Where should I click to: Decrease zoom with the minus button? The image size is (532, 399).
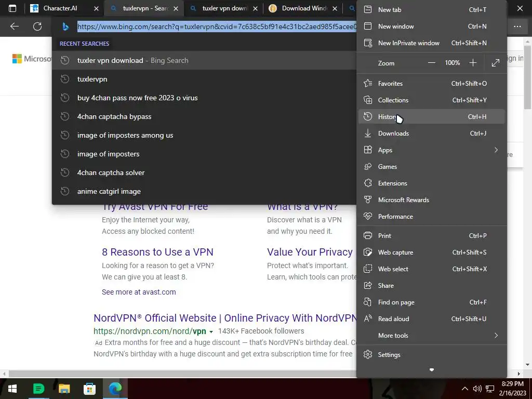[x=431, y=63]
